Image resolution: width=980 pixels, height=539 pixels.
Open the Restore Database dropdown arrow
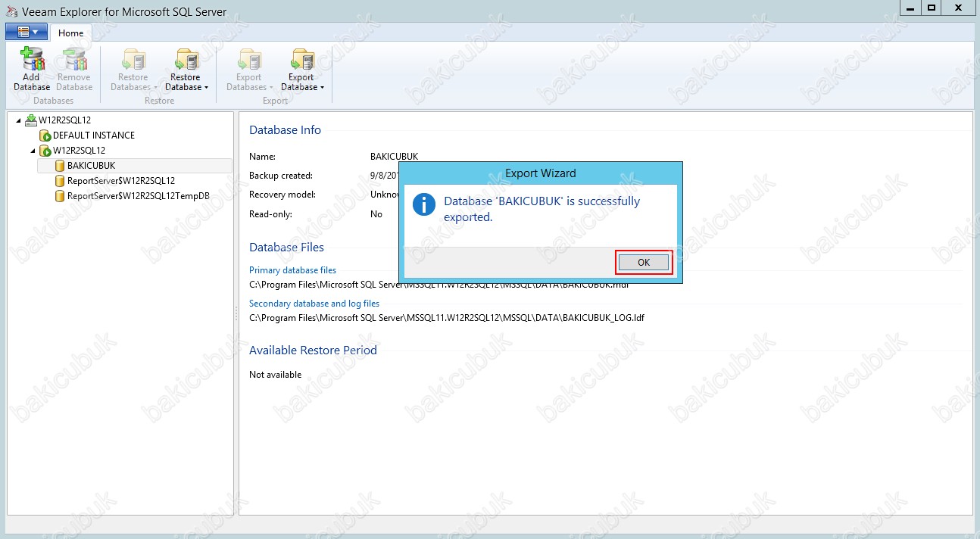[206, 88]
